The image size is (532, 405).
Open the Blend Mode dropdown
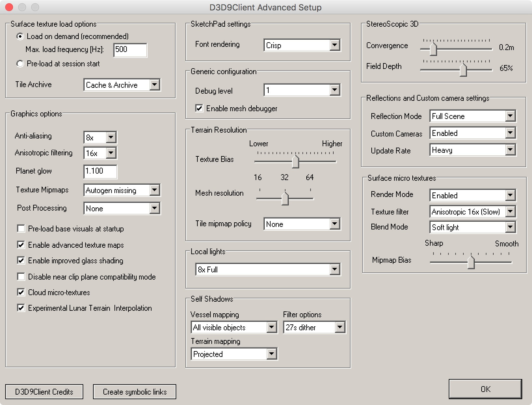coord(473,227)
